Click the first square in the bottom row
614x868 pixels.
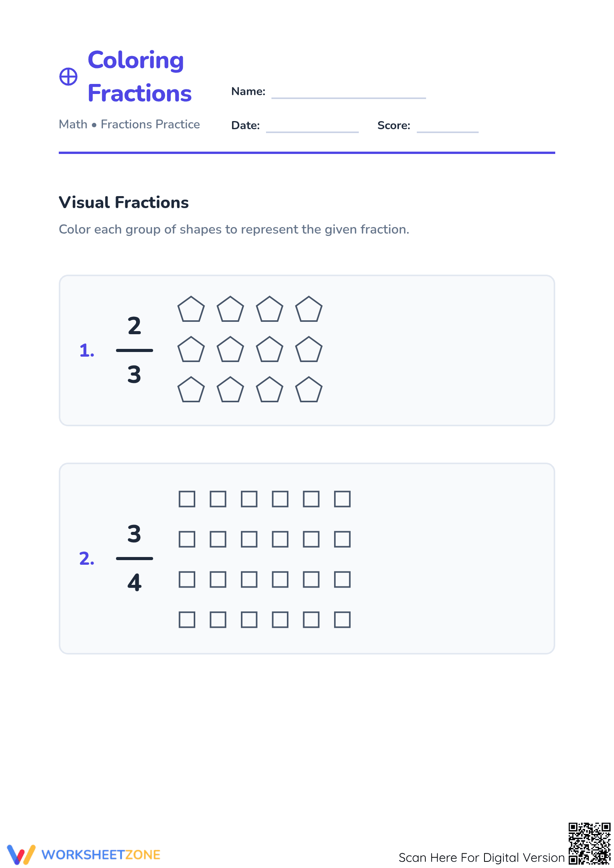[x=187, y=620]
